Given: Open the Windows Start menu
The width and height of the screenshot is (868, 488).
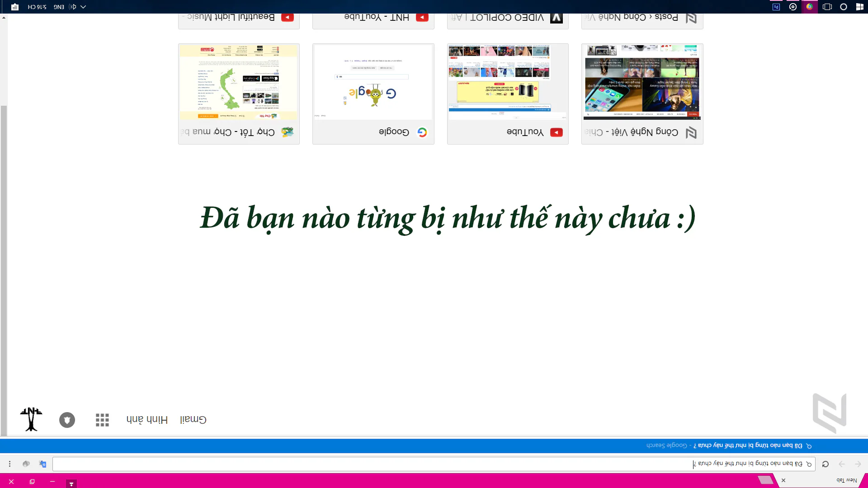Looking at the screenshot, I should pyautogui.click(x=859, y=7).
